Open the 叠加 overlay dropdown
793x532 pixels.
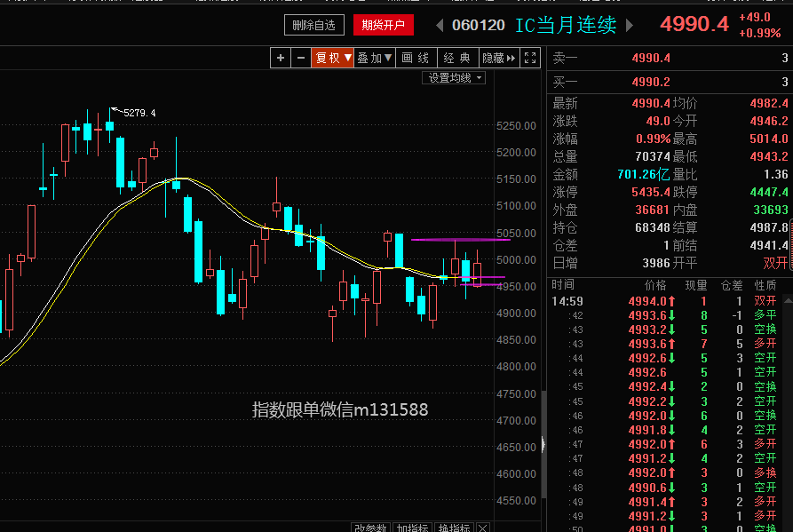tap(374, 58)
